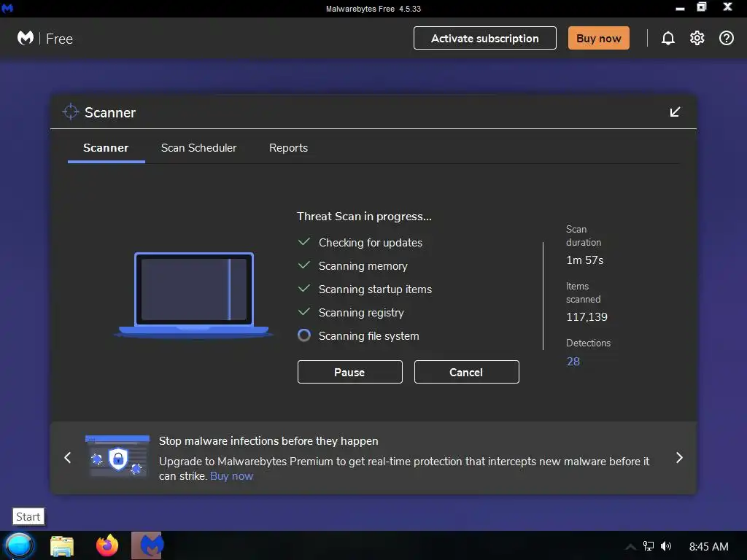Launch Firefox from the taskbar
Viewport: 747px width, 560px height.
tap(107, 545)
